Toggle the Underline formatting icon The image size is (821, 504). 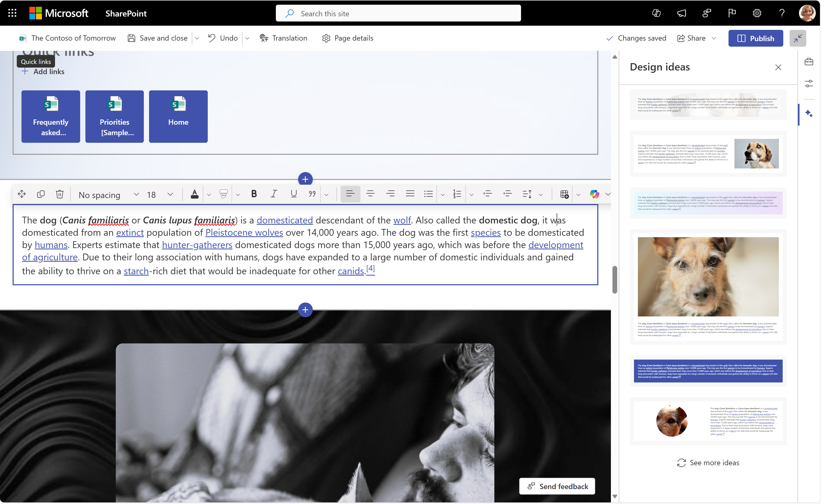(293, 194)
